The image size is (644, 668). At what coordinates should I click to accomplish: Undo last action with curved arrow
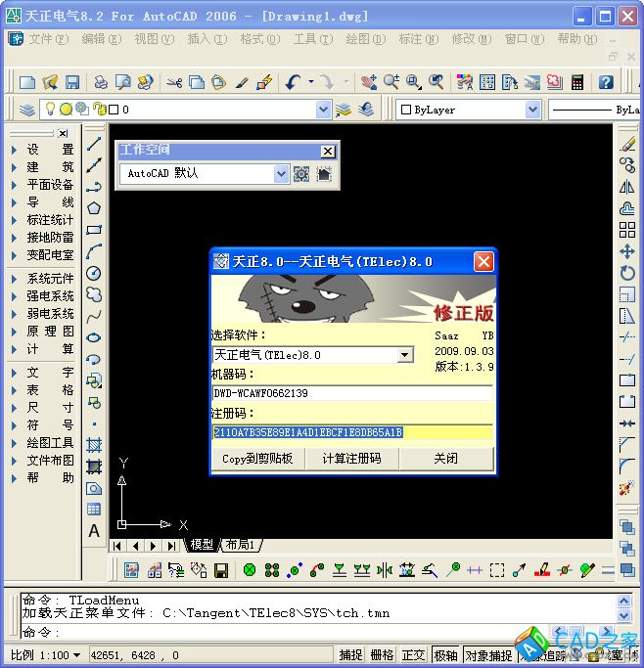point(294,82)
